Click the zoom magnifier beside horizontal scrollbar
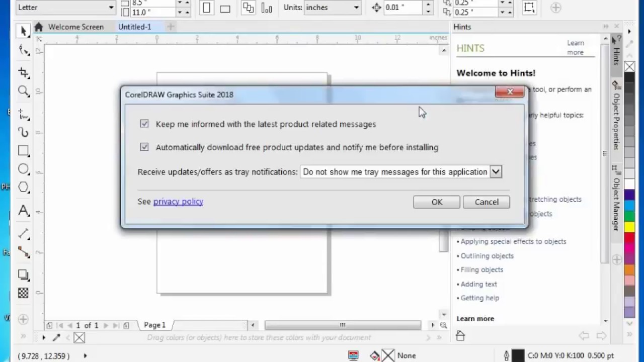 443,325
